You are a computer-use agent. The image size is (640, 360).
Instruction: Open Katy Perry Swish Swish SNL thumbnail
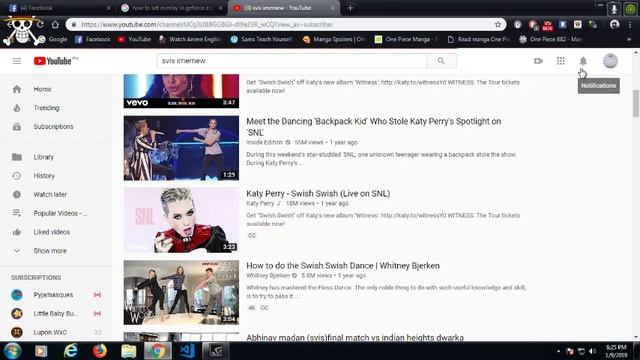tap(181, 220)
